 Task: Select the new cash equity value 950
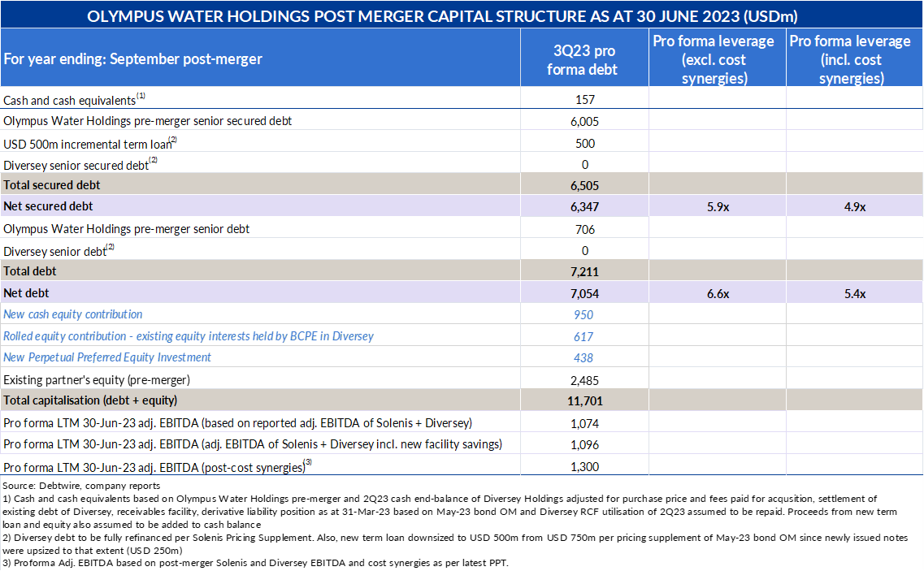(583, 314)
